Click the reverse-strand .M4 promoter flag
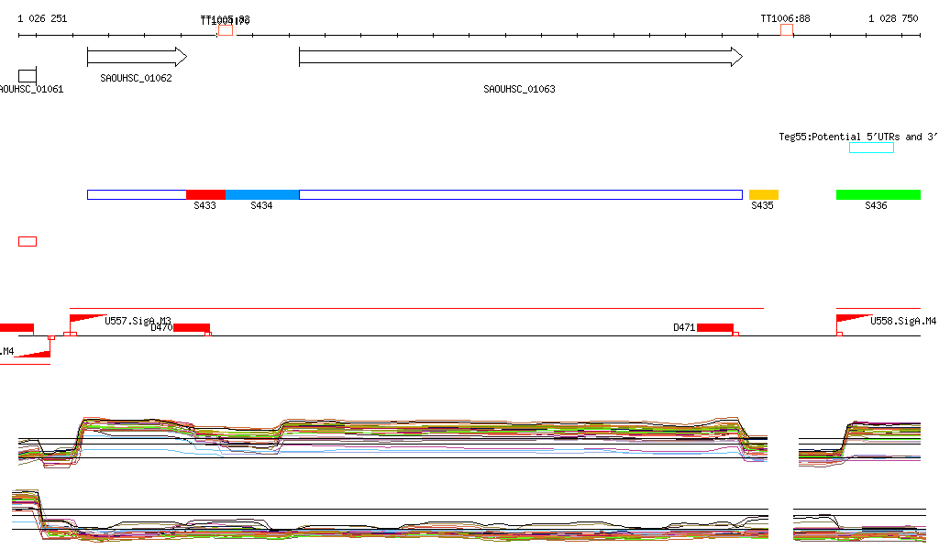The image size is (939, 560). click(x=33, y=353)
